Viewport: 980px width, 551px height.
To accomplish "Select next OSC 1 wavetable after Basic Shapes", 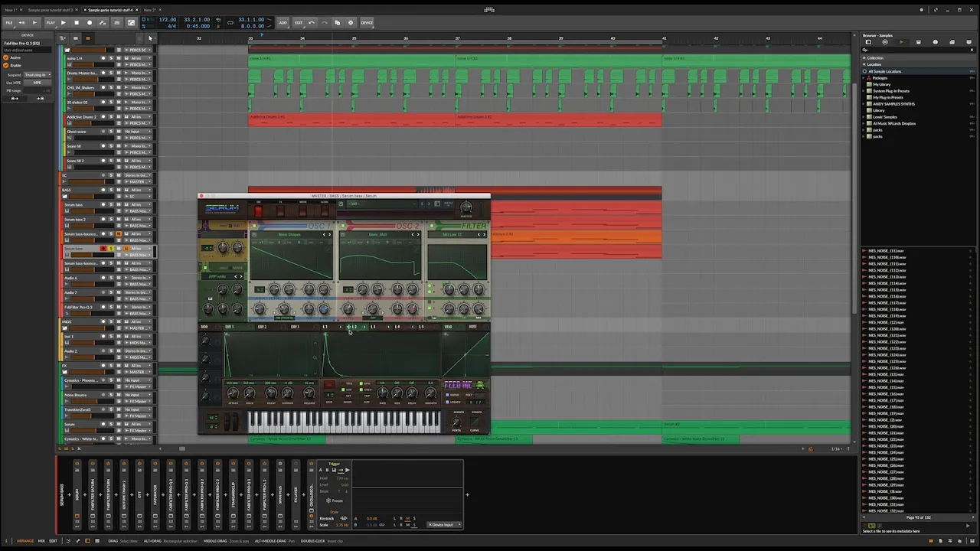I will pos(329,235).
